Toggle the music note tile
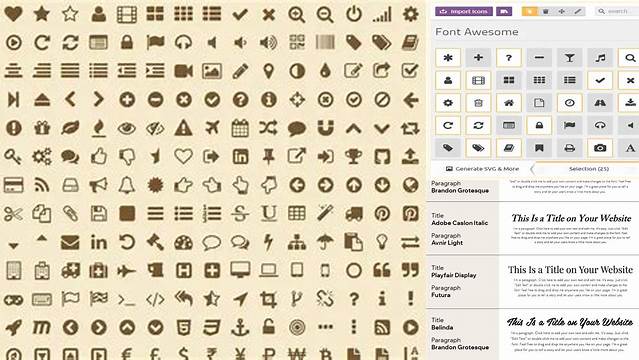The image size is (639, 360). click(600, 58)
